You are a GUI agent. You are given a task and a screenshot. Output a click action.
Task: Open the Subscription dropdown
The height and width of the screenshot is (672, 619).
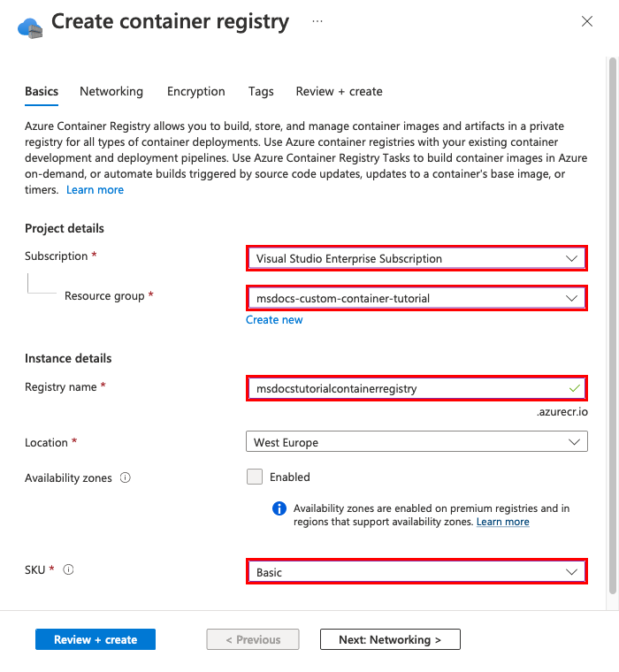point(416,259)
